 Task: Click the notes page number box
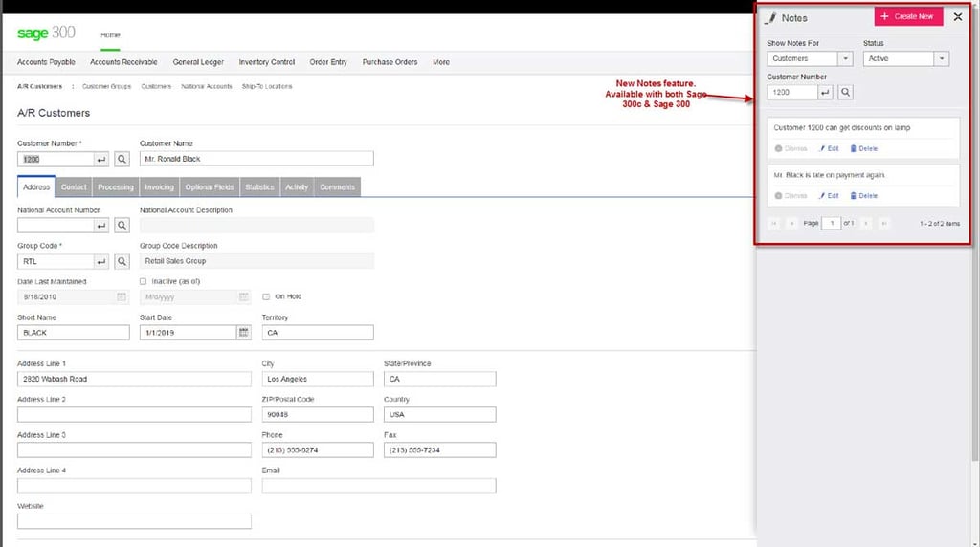pos(832,224)
